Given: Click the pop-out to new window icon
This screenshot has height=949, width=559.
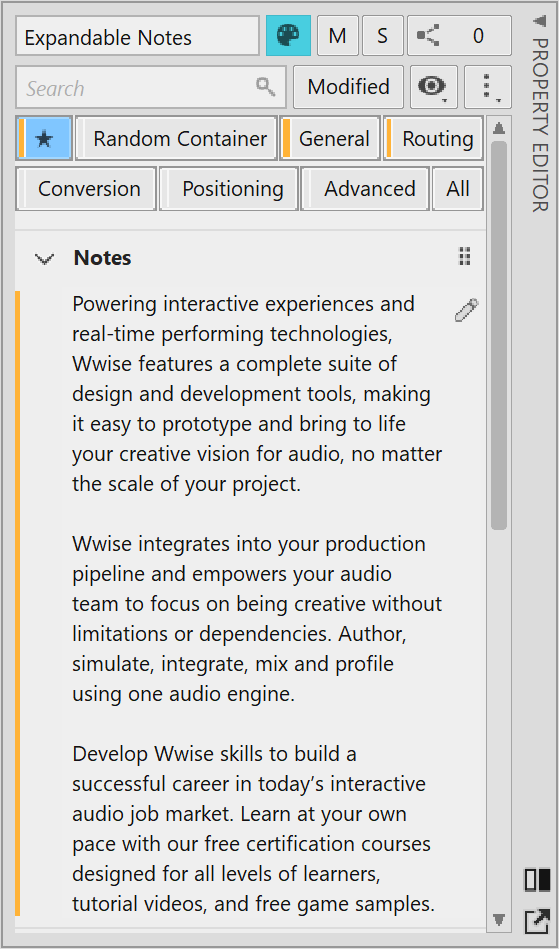Looking at the screenshot, I should [x=537, y=922].
